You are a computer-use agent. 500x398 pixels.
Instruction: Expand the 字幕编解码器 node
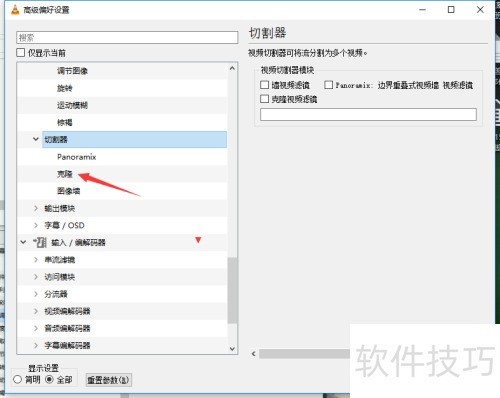(36, 345)
